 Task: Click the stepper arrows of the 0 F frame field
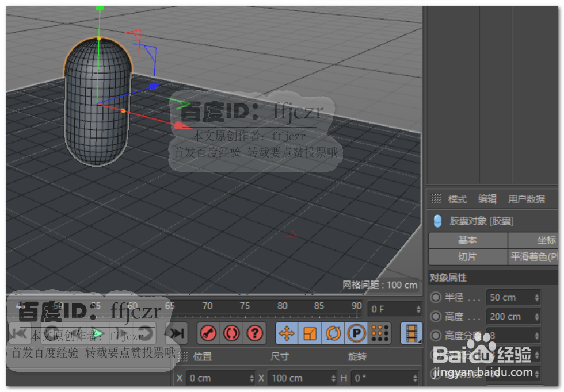tap(418, 309)
